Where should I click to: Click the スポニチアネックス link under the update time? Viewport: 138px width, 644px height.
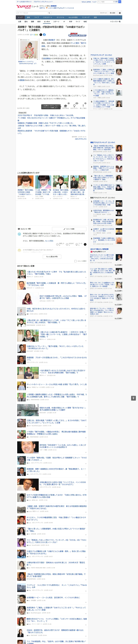pos(81,139)
